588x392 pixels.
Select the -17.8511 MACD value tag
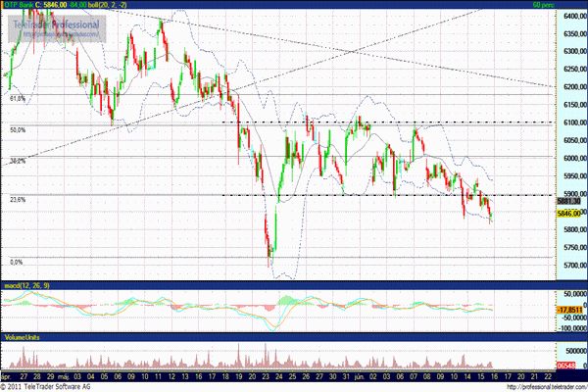(x=570, y=311)
